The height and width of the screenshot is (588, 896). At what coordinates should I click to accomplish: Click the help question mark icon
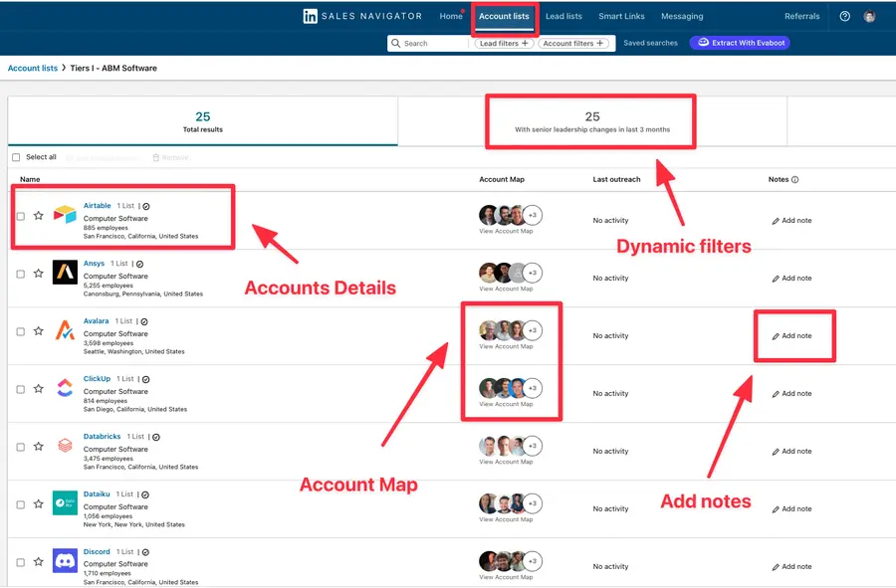[x=845, y=16]
